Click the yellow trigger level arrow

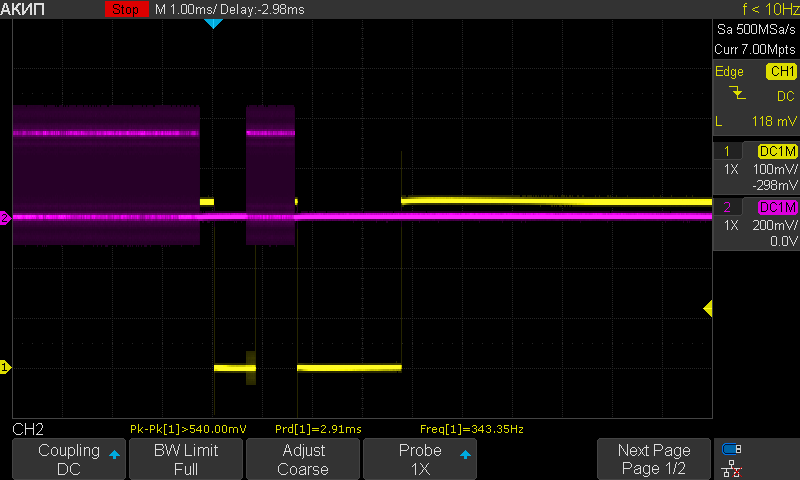708,309
